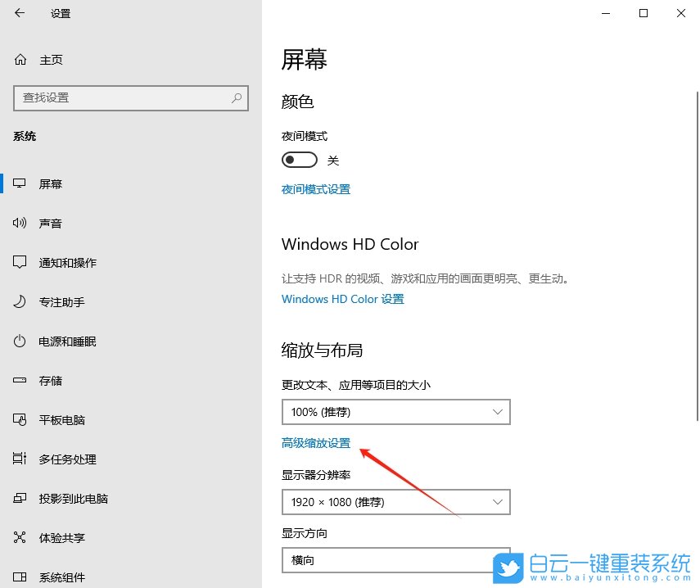Open the 声音 (Sound) settings section
The image size is (700, 588).
coord(51,223)
